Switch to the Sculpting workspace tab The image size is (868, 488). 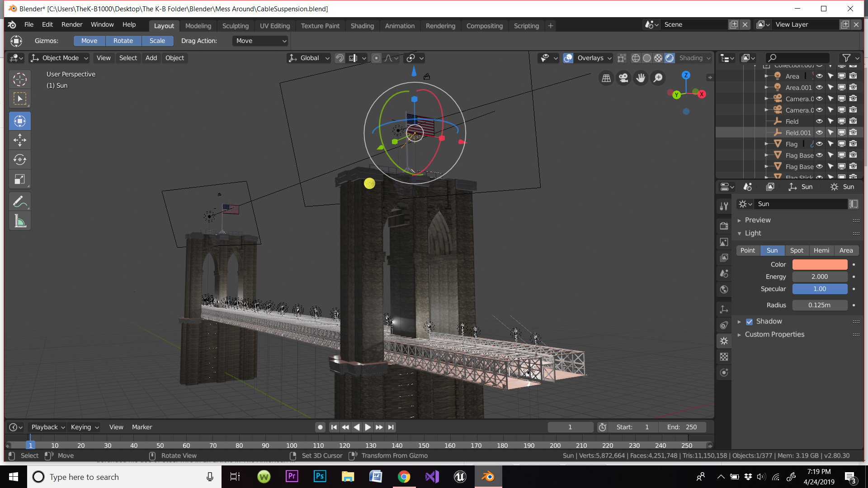click(x=235, y=26)
